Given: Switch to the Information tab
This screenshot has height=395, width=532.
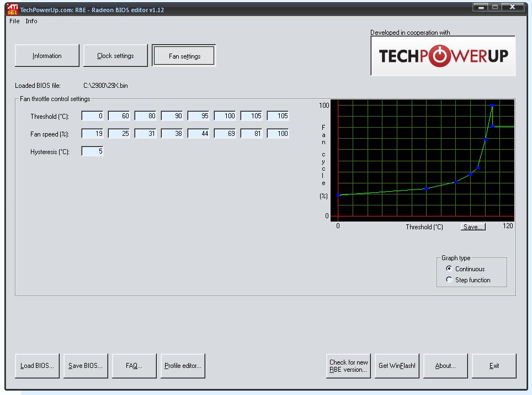Looking at the screenshot, I should pyautogui.click(x=47, y=55).
